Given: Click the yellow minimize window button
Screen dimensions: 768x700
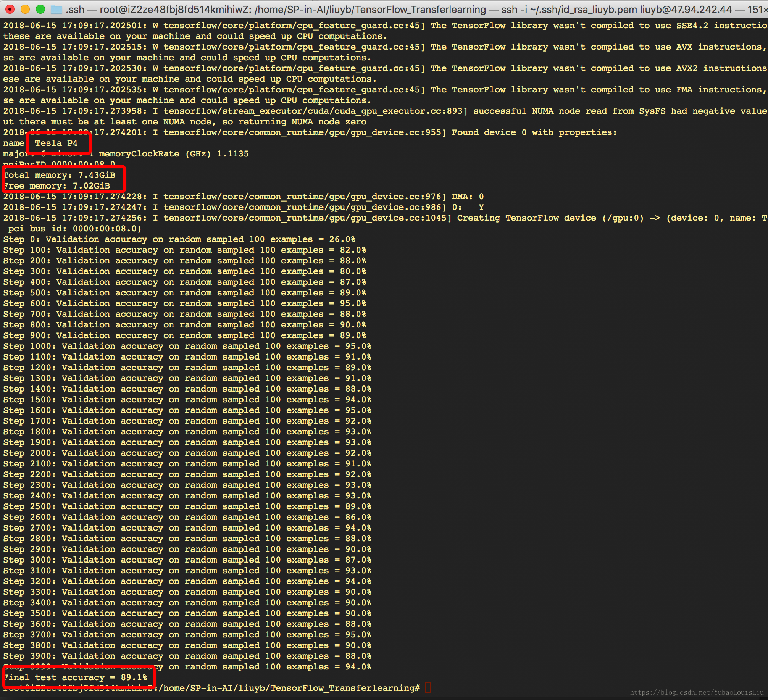Looking at the screenshot, I should click(x=25, y=9).
